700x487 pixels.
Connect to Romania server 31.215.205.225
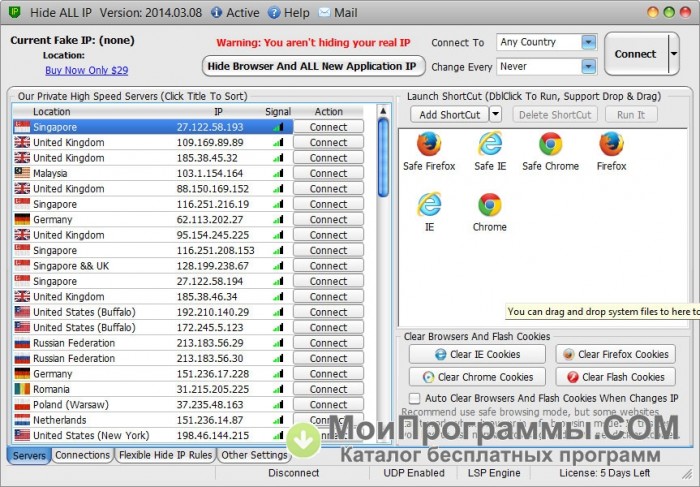tap(328, 389)
